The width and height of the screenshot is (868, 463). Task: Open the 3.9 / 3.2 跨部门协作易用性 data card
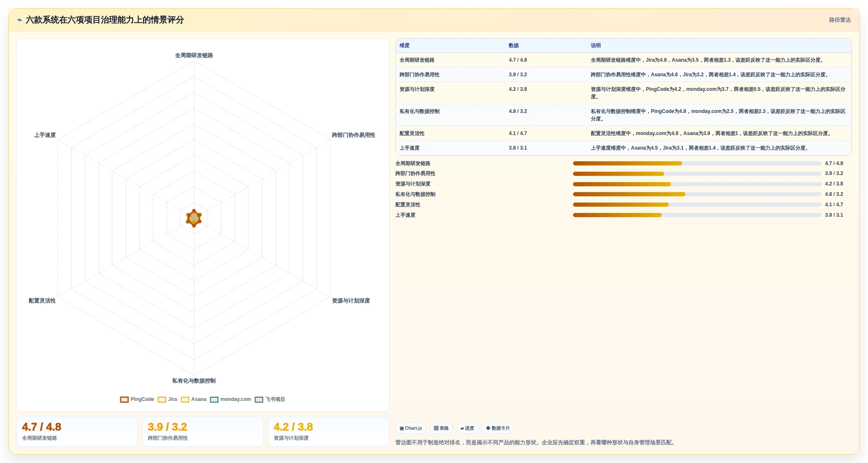[203, 431]
